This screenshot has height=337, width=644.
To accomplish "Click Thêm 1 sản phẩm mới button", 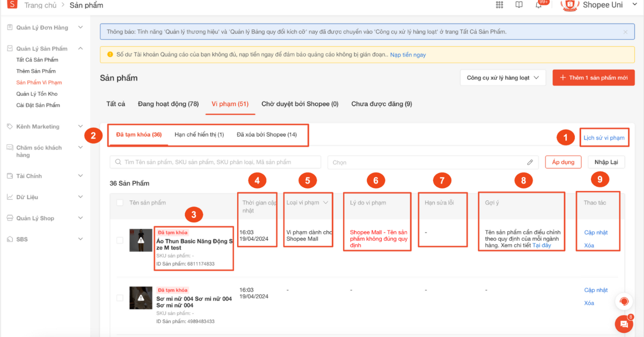I will click(594, 78).
